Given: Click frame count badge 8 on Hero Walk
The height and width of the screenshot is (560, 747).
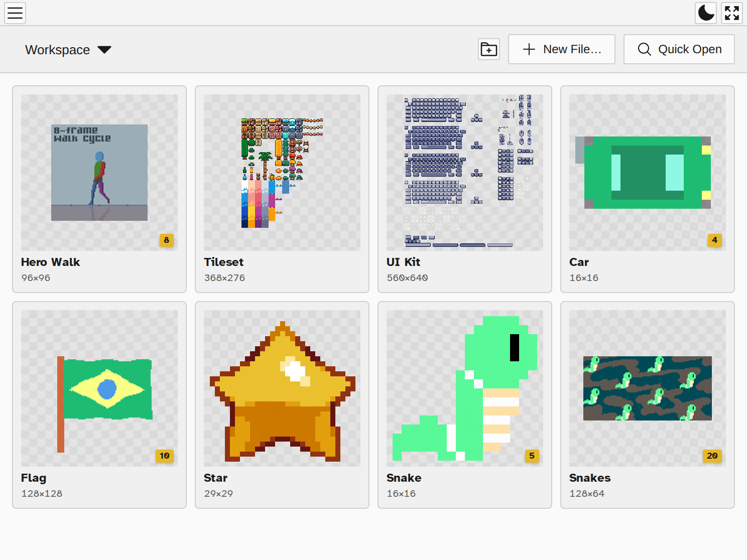Looking at the screenshot, I should click(x=167, y=240).
